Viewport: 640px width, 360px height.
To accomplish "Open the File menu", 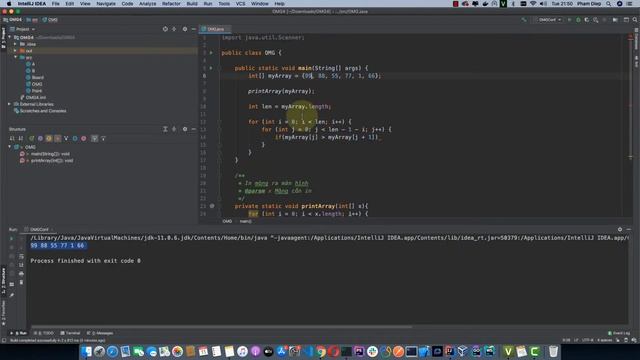I will click(x=56, y=4).
